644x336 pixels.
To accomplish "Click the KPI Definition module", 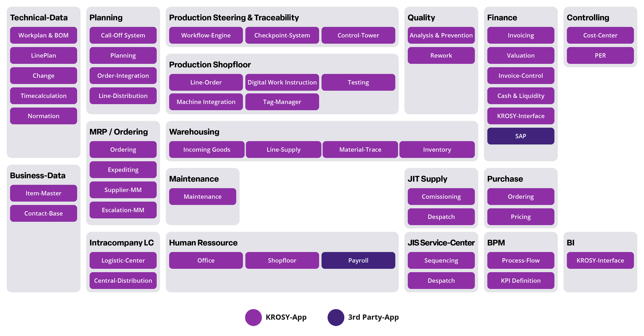I will point(520,280).
